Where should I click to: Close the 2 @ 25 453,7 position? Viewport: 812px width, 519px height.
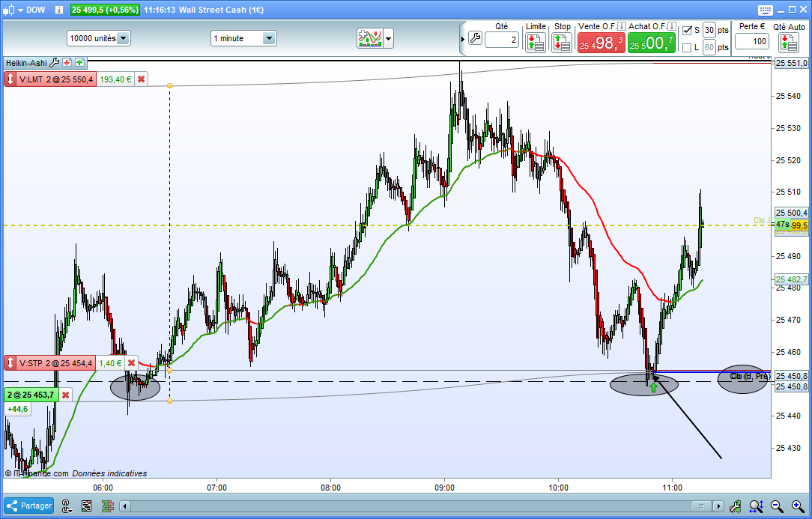[66, 395]
